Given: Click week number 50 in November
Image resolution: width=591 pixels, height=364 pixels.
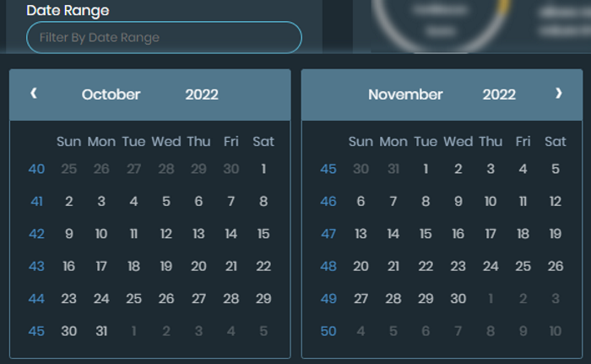Looking at the screenshot, I should (328, 331).
